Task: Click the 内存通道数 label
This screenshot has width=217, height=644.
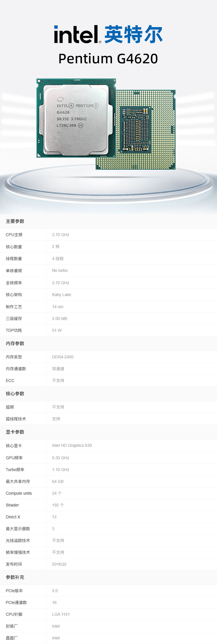Action: click(x=16, y=369)
